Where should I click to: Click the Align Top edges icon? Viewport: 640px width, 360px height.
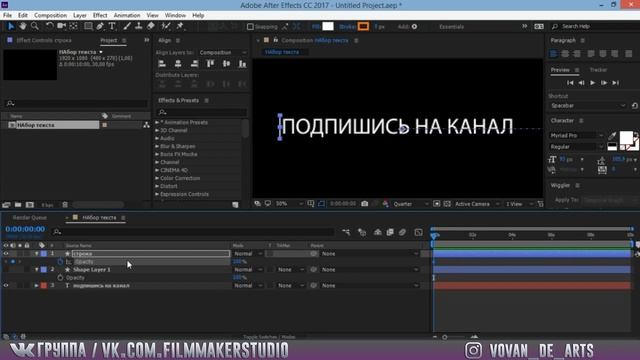(210, 64)
